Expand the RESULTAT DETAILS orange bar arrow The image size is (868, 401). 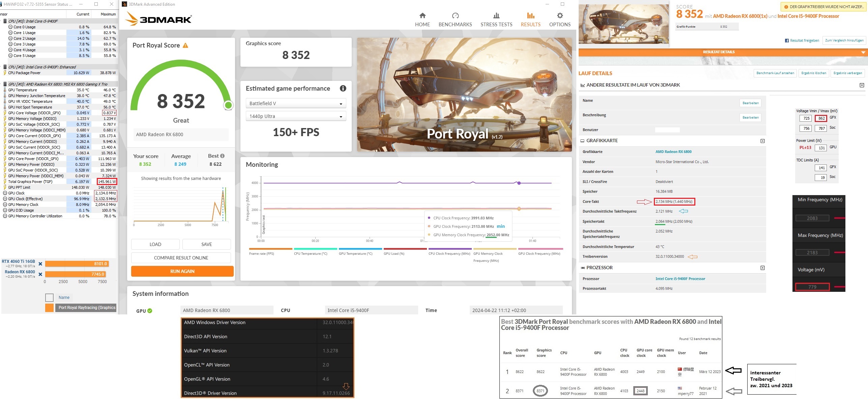click(x=863, y=52)
